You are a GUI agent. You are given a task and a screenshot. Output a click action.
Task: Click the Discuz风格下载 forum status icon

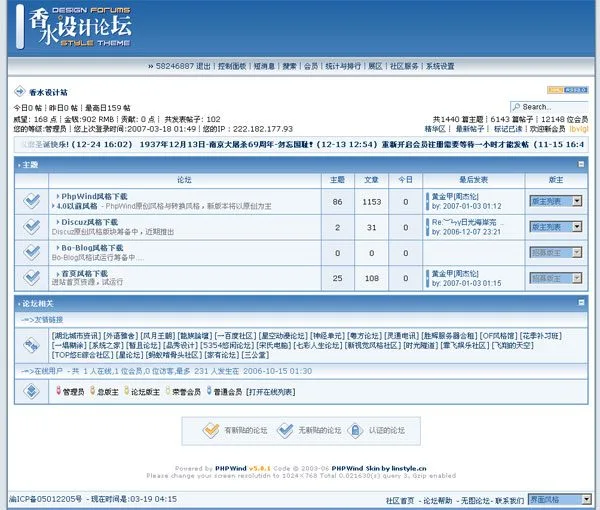coord(32,226)
